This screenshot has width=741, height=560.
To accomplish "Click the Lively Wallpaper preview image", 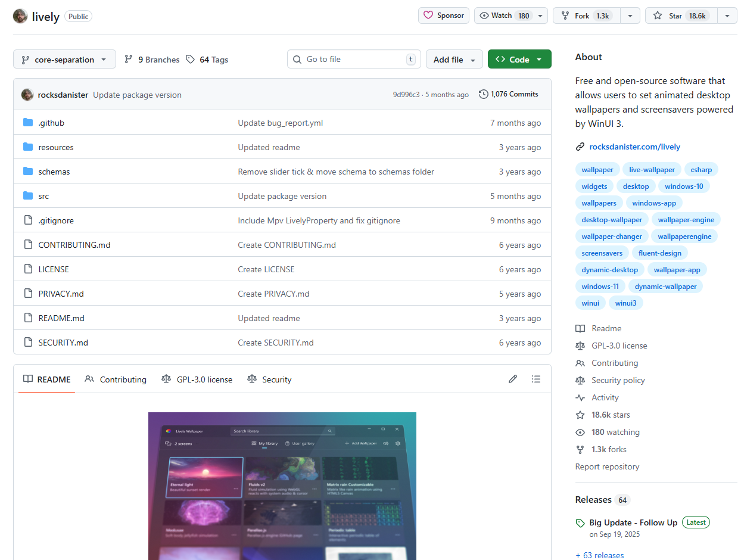I will coord(282,486).
